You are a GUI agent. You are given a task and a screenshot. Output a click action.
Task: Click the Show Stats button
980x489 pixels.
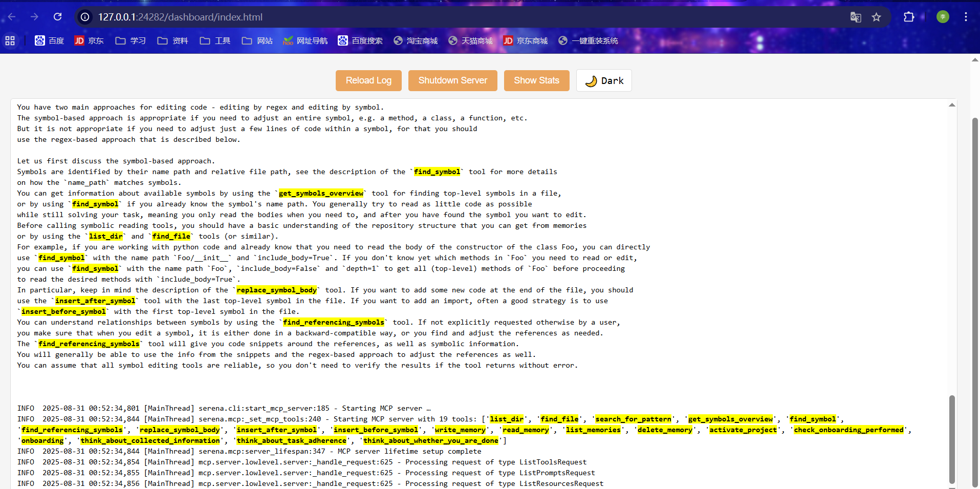point(536,80)
